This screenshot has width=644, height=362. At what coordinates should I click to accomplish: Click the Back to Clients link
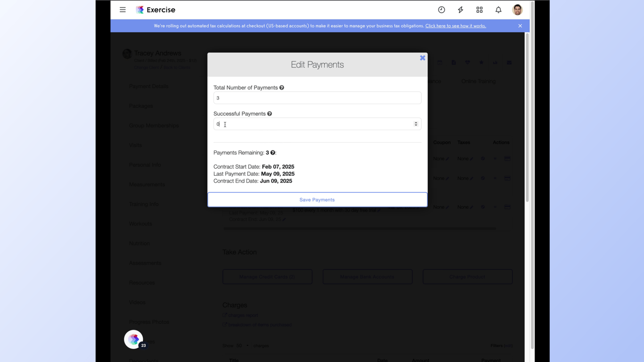(177, 67)
